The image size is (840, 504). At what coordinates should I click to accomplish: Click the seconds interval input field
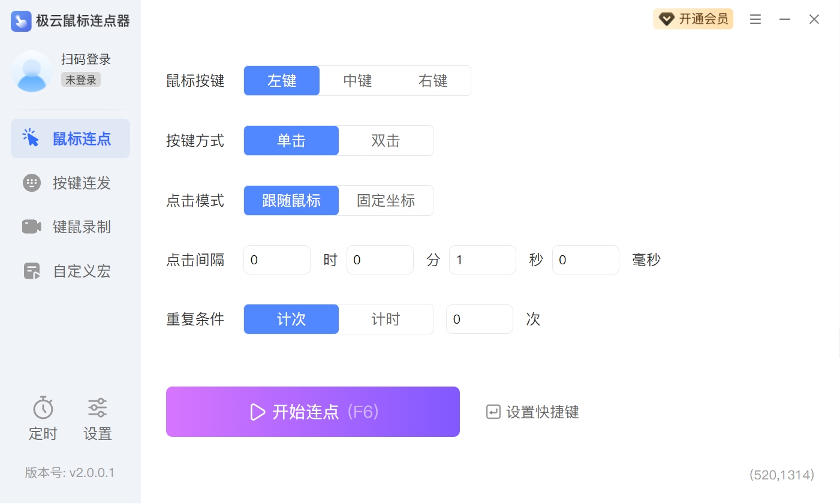click(x=482, y=260)
